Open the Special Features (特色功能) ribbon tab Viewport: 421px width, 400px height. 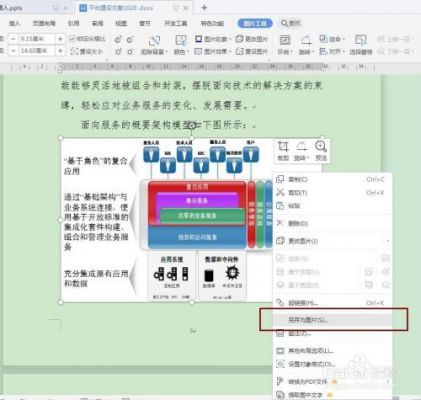pos(212,23)
